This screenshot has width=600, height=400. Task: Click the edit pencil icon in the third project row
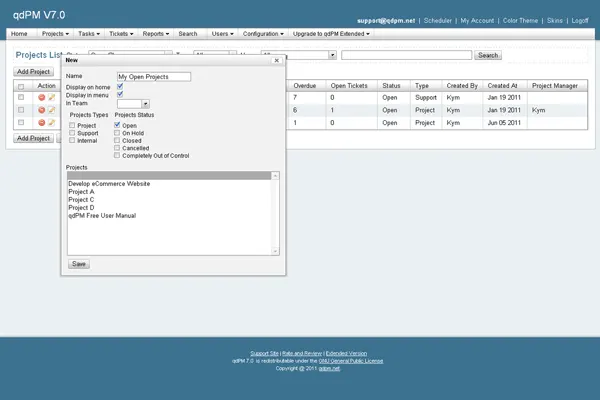tap(51, 122)
